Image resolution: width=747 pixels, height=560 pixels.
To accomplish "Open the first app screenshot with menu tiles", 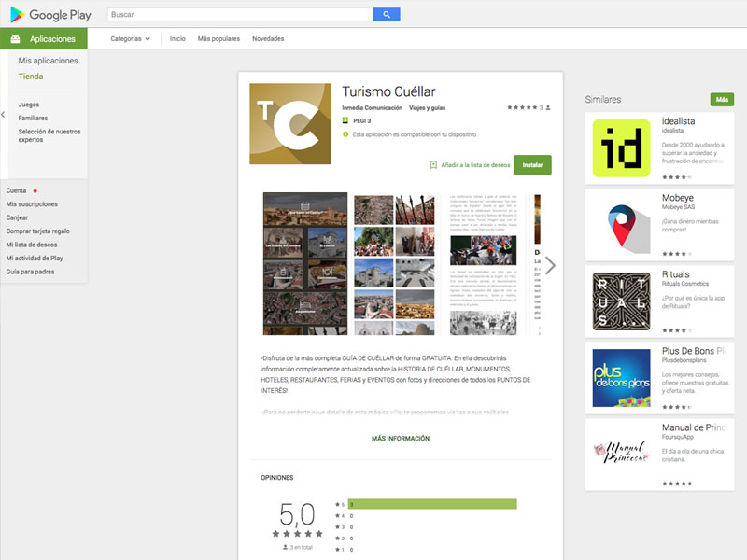I will tap(305, 263).
